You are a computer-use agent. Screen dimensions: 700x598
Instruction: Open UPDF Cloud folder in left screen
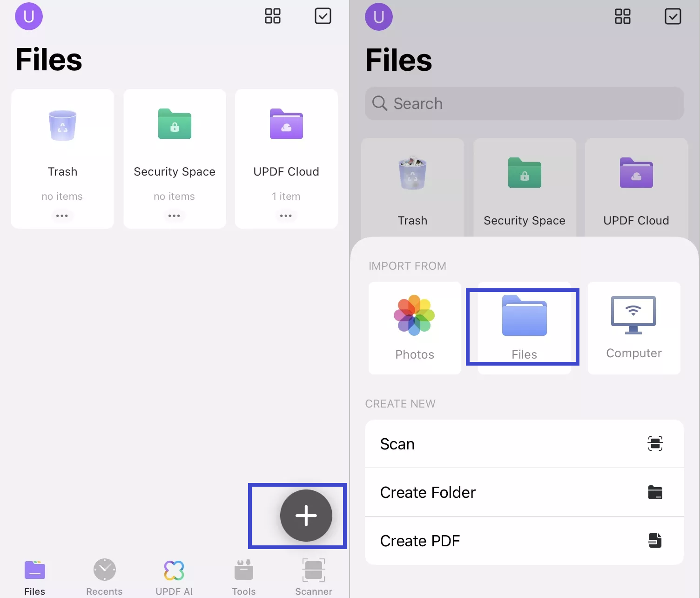tap(286, 158)
